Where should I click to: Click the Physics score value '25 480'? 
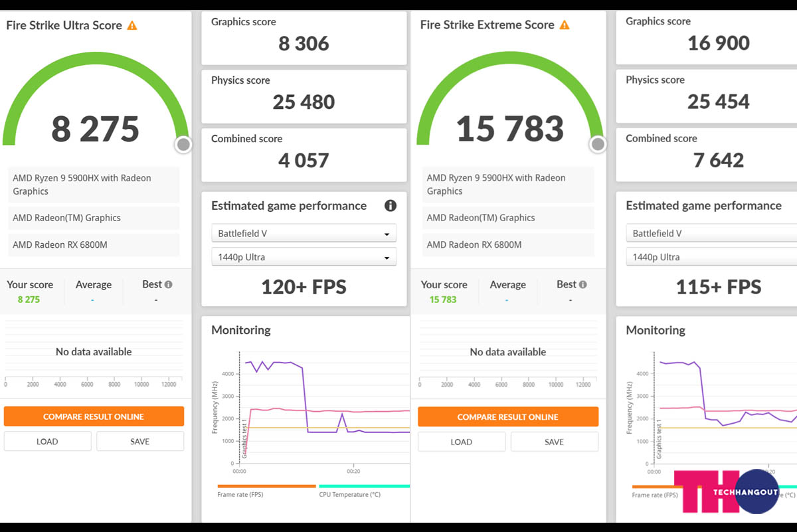(x=304, y=102)
